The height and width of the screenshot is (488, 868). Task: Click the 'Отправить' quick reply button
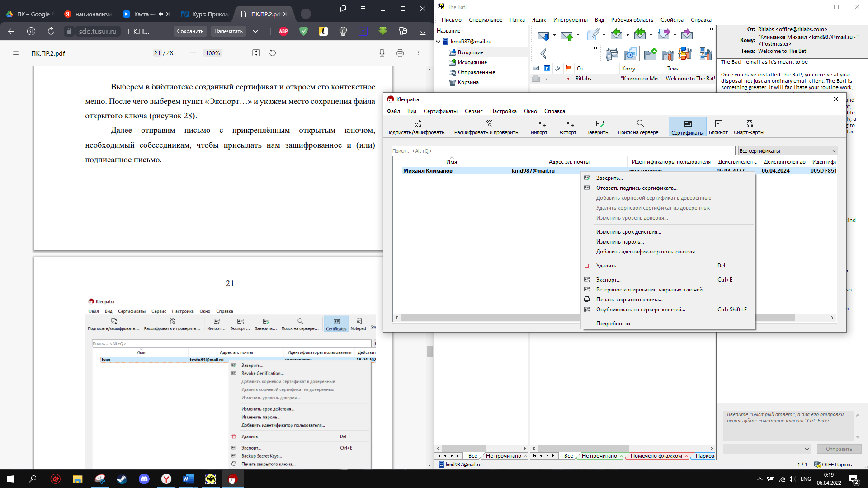tap(839, 449)
